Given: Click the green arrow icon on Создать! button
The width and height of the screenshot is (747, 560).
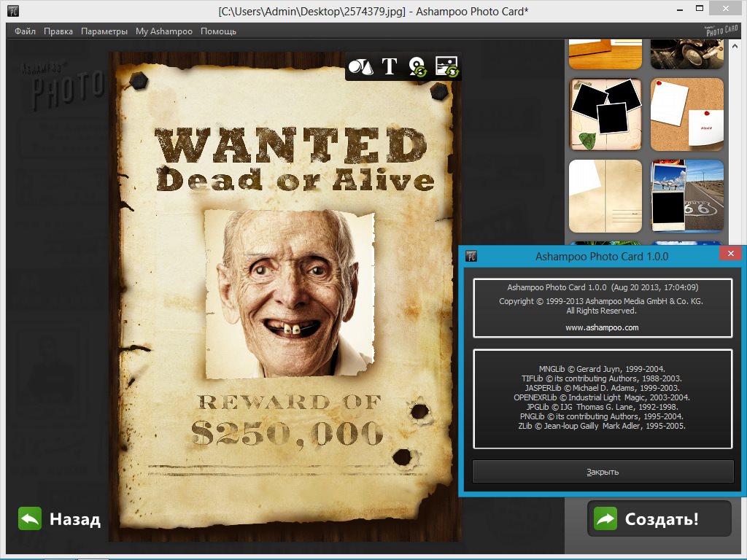Looking at the screenshot, I should click(605, 518).
